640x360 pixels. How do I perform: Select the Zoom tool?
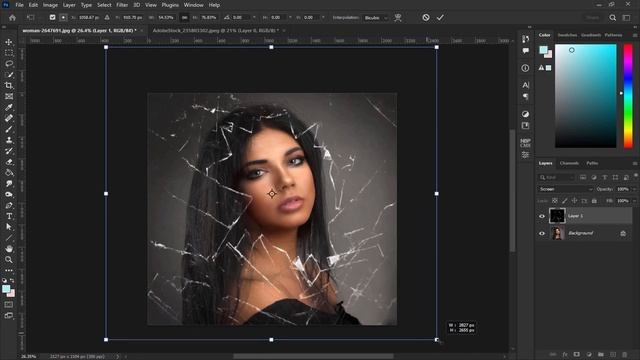(9, 260)
